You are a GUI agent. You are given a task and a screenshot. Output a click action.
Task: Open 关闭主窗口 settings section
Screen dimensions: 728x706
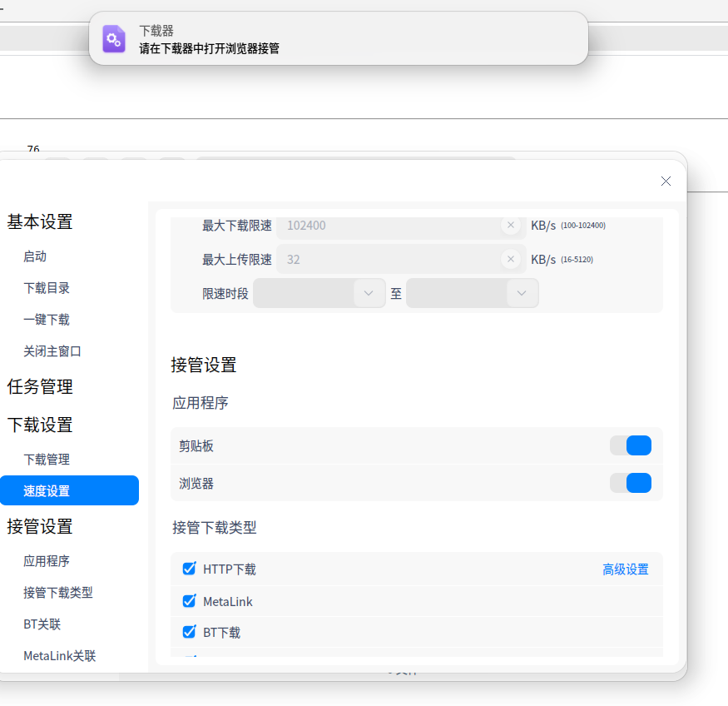click(x=52, y=351)
